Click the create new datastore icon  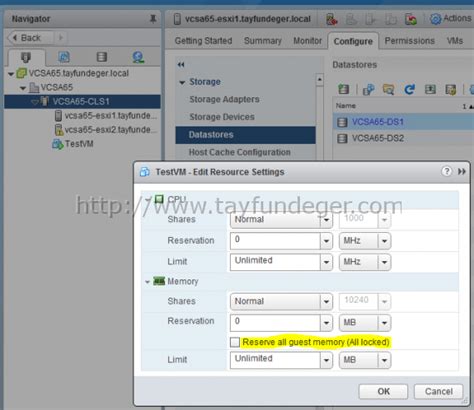pyautogui.click(x=343, y=89)
